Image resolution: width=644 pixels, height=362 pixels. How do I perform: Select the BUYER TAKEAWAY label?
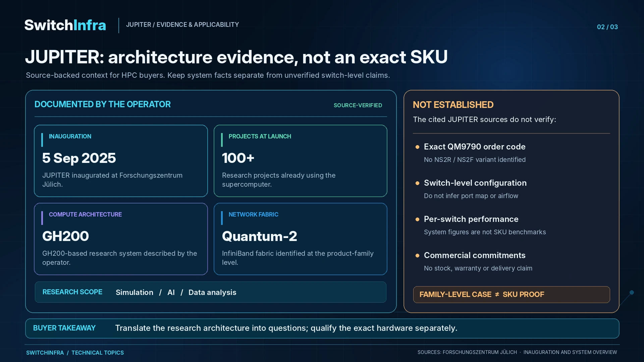tap(64, 328)
